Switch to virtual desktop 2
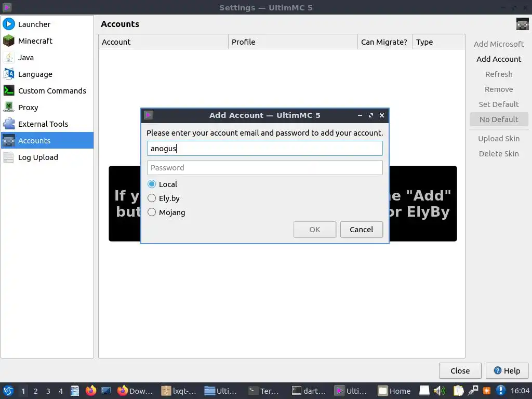Screen dimensions: 532x399 (x=36, y=391)
